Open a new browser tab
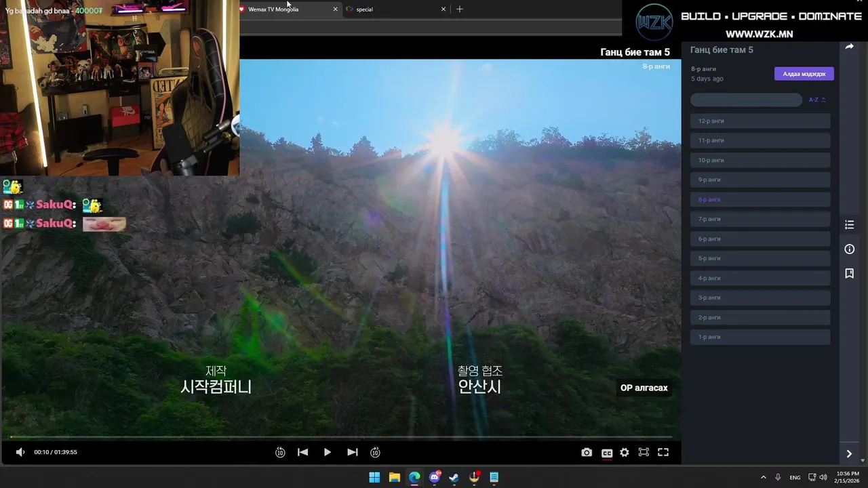The height and width of the screenshot is (488, 868). pos(460,9)
